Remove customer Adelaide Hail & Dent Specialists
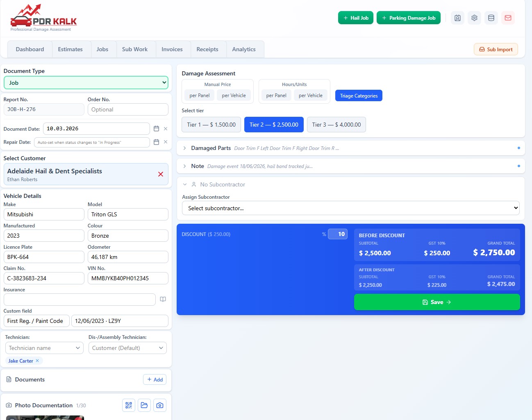Screen dimensions: 532x420 (161, 174)
